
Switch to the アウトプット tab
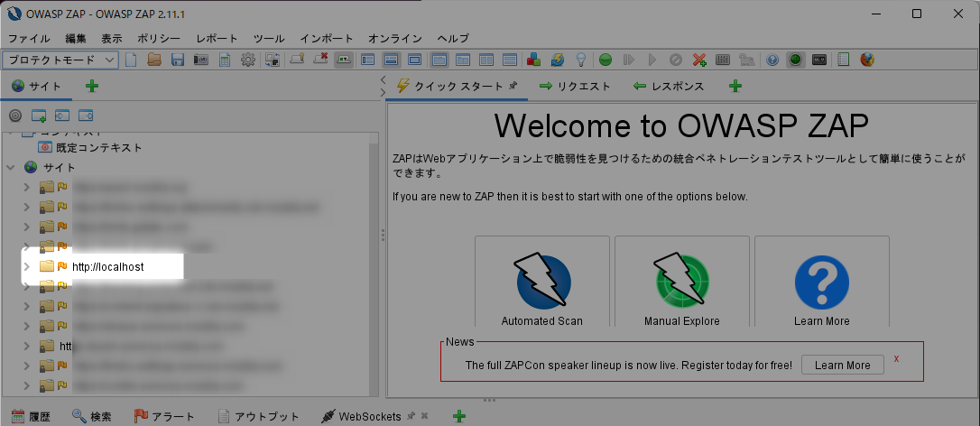tap(259, 416)
